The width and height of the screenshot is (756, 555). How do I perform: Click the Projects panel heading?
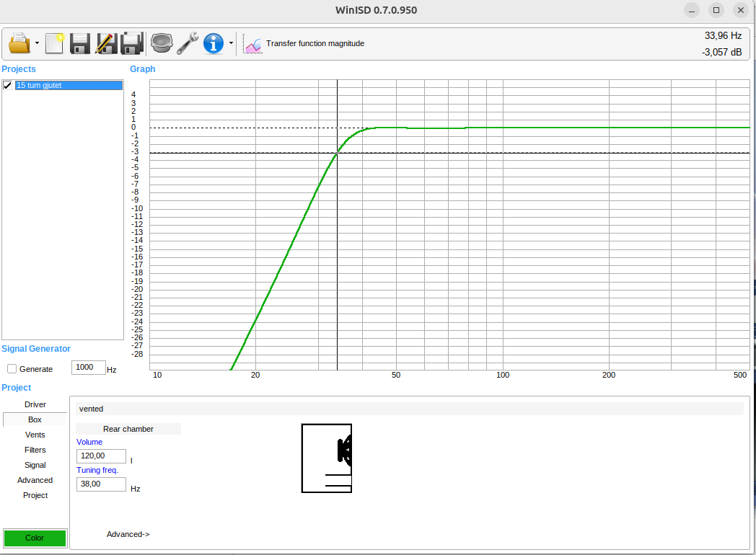click(x=18, y=69)
